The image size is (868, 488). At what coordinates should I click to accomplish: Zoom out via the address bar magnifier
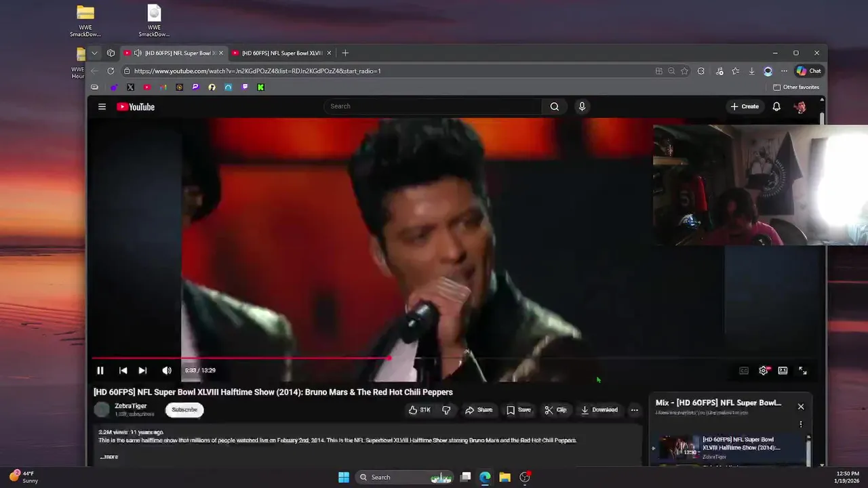click(x=671, y=70)
